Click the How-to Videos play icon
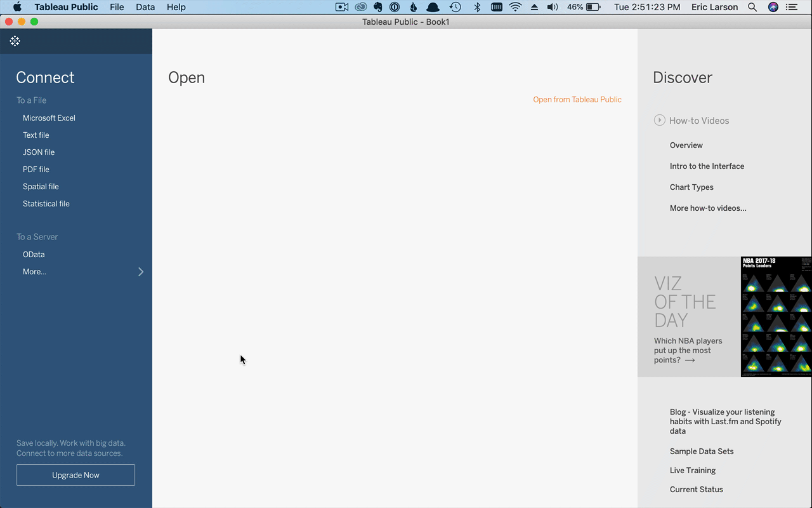 (659, 120)
